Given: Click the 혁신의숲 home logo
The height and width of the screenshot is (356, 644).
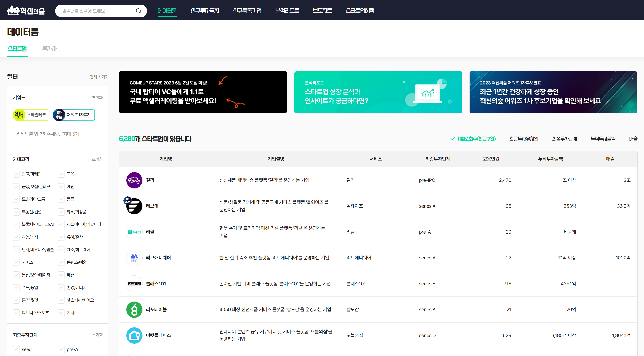Looking at the screenshot, I should point(26,11).
